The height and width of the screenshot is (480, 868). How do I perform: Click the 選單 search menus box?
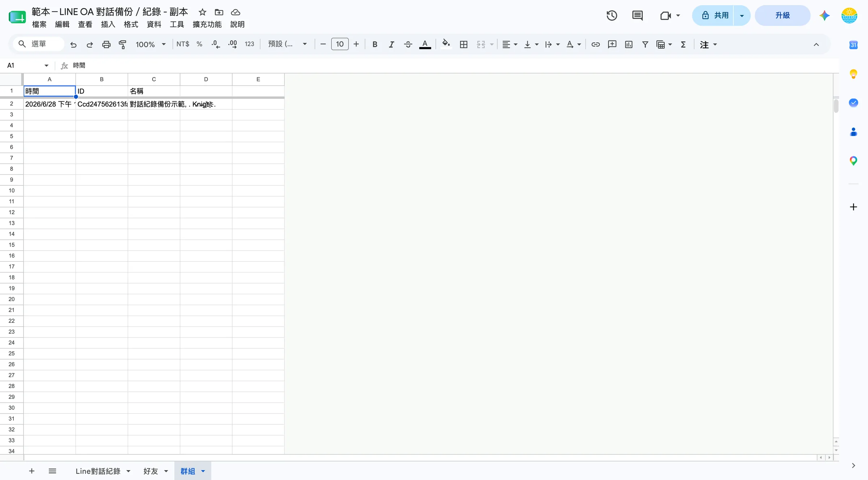click(x=39, y=44)
